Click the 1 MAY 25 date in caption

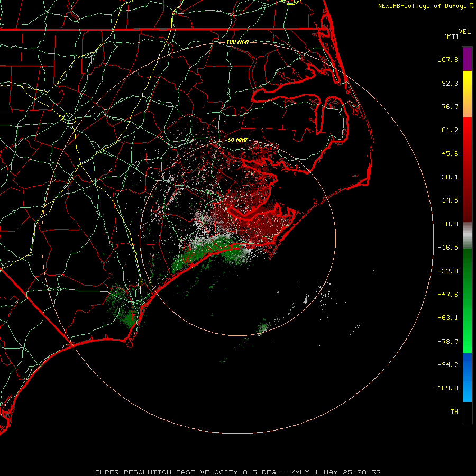333,472
